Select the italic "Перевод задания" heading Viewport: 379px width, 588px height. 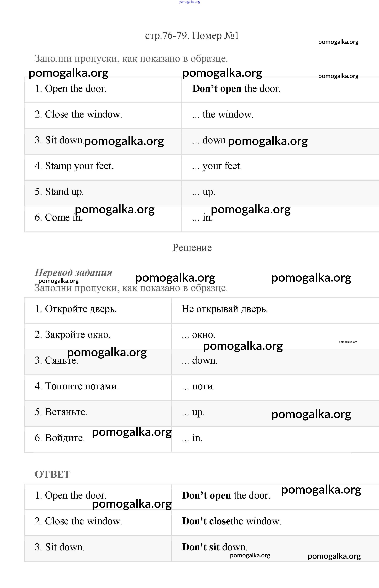click(73, 272)
